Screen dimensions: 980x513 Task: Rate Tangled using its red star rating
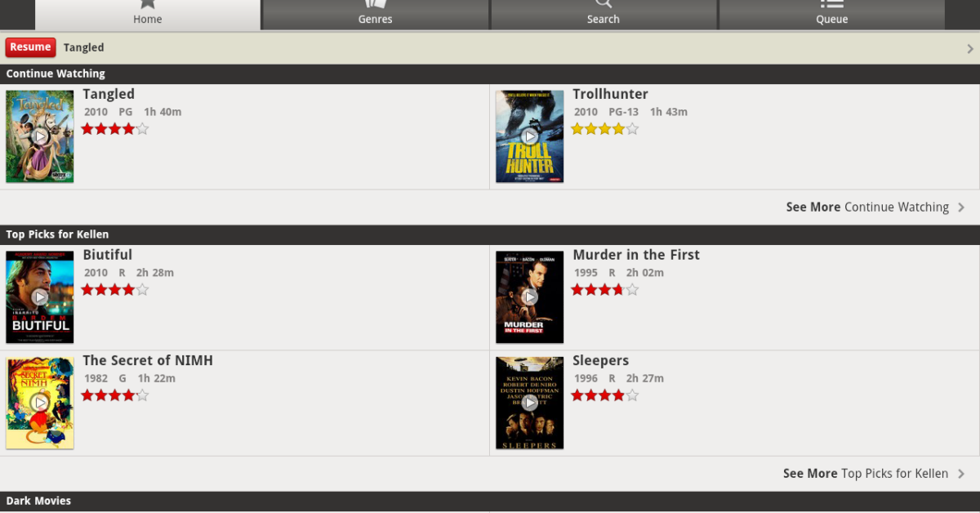click(x=115, y=128)
